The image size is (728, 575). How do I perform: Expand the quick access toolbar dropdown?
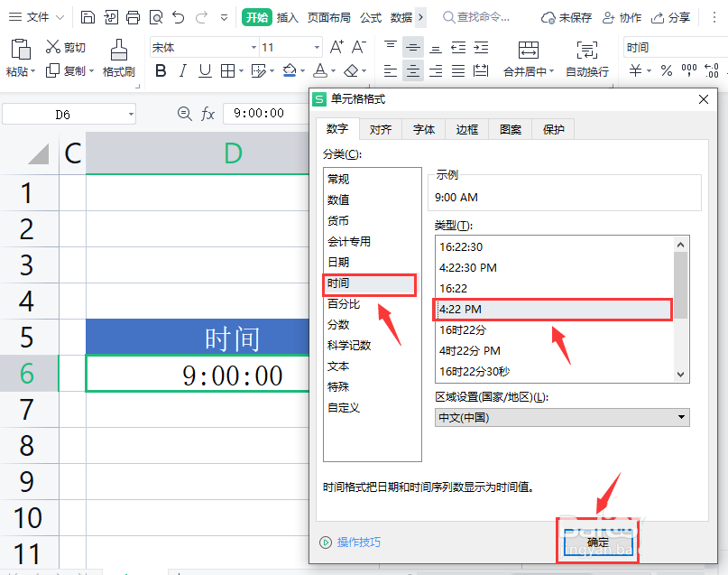(224, 18)
